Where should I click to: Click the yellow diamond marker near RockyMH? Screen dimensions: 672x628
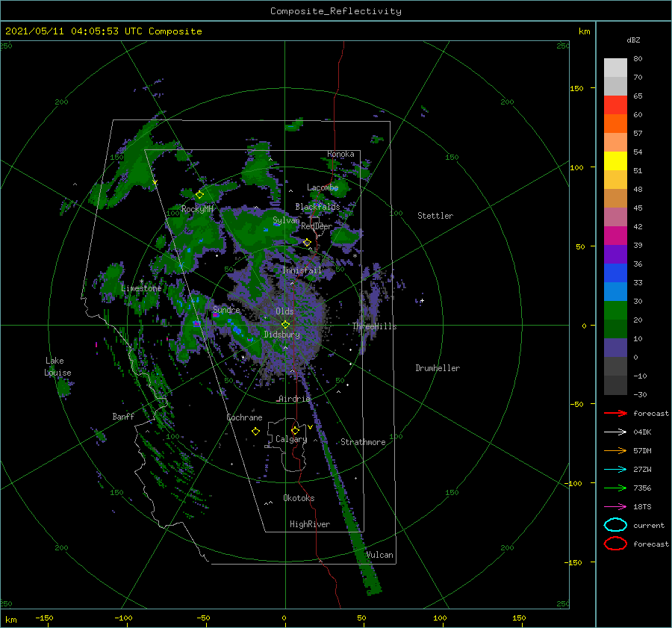click(199, 195)
